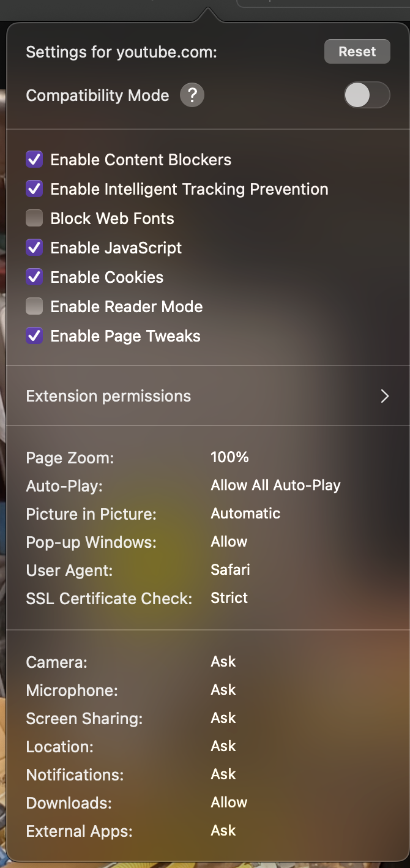Turn off Enable JavaScript checkbox
This screenshot has height=868, width=410.
pyautogui.click(x=34, y=248)
